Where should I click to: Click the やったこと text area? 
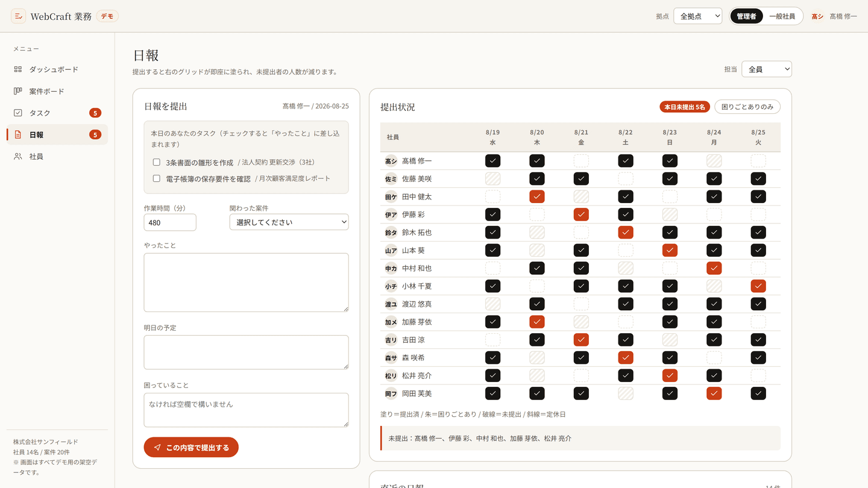tap(246, 283)
